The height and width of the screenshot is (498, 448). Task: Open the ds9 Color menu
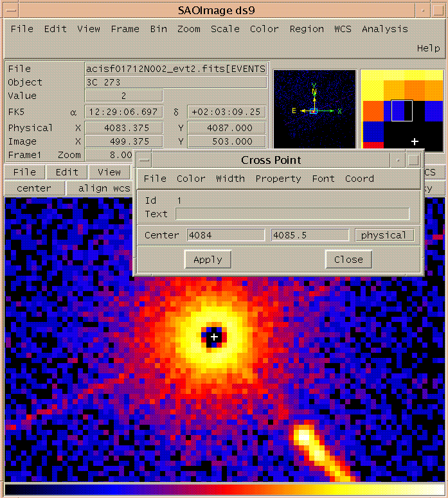(x=264, y=29)
